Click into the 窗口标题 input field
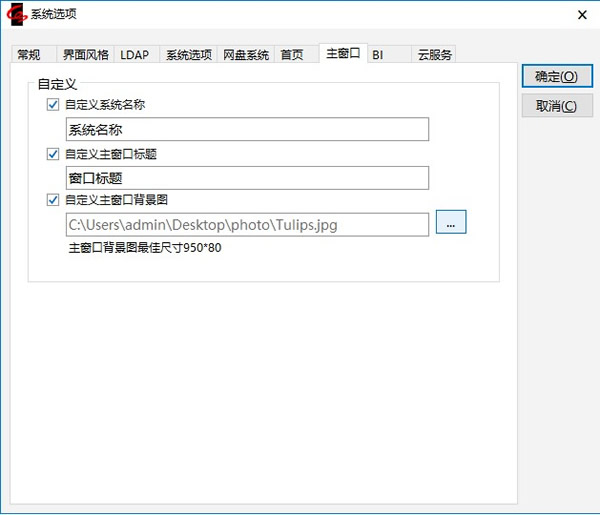 (246, 178)
